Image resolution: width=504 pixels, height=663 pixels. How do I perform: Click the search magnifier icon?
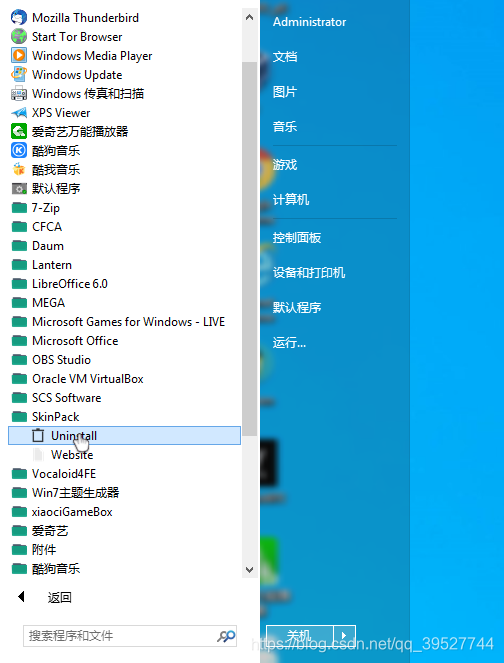pos(226,636)
